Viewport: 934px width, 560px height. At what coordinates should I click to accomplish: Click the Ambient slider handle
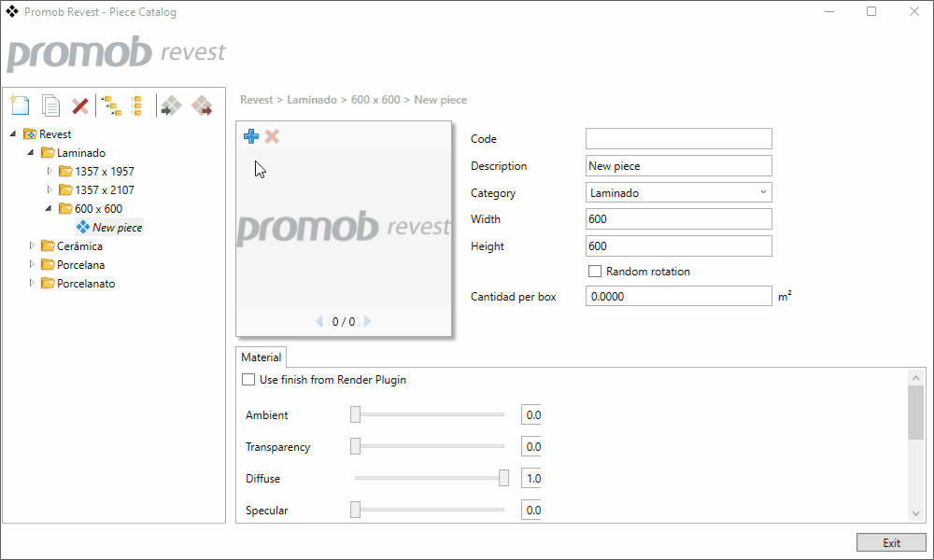coord(356,414)
